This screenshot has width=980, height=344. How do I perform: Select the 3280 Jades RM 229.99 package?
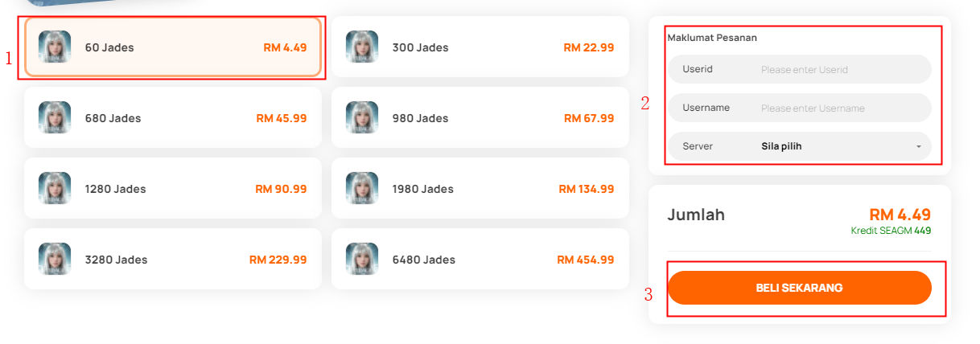(x=173, y=259)
